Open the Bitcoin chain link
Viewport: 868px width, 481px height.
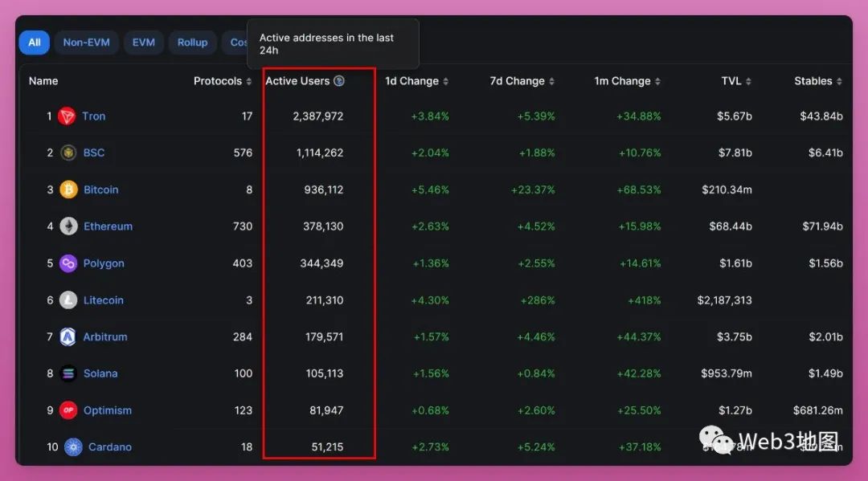(x=100, y=190)
